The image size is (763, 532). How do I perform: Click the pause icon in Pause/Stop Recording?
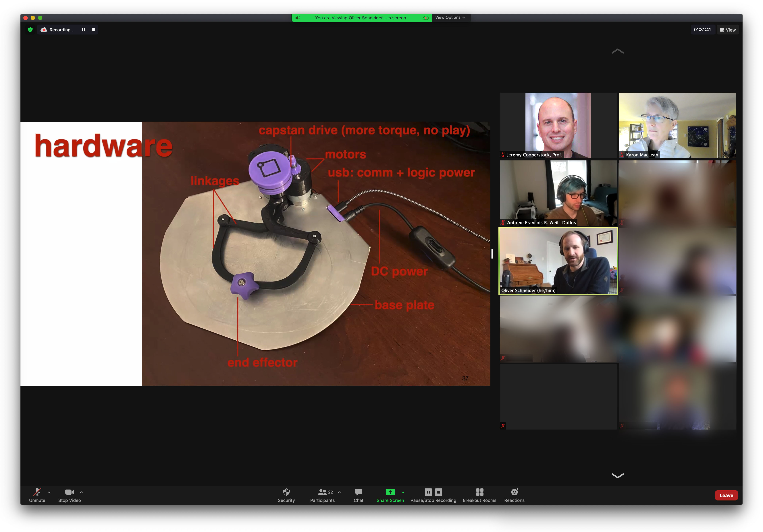[x=428, y=492]
